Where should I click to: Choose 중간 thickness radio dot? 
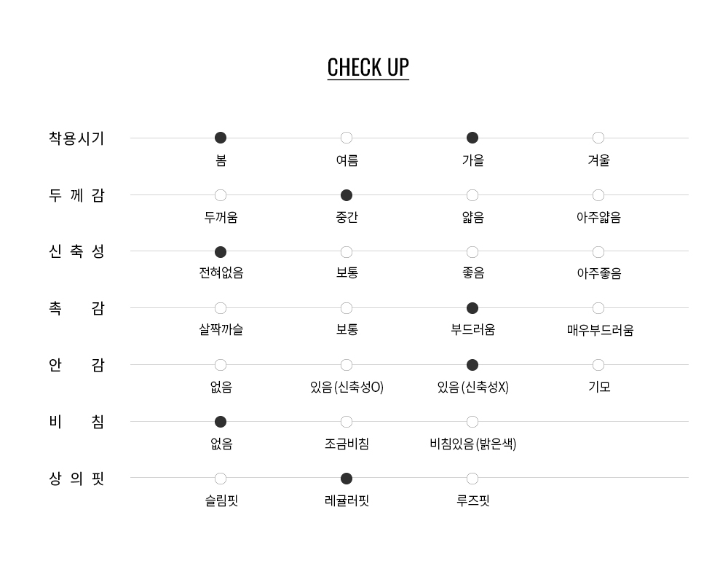coord(347,195)
